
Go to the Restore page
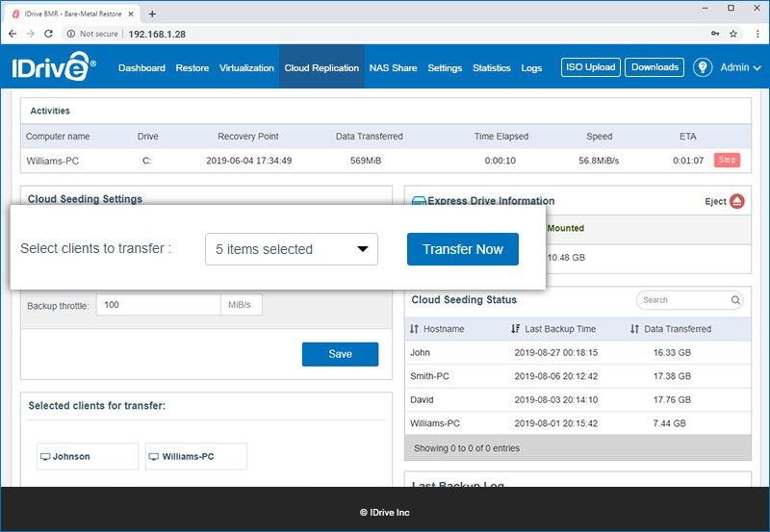(x=192, y=67)
